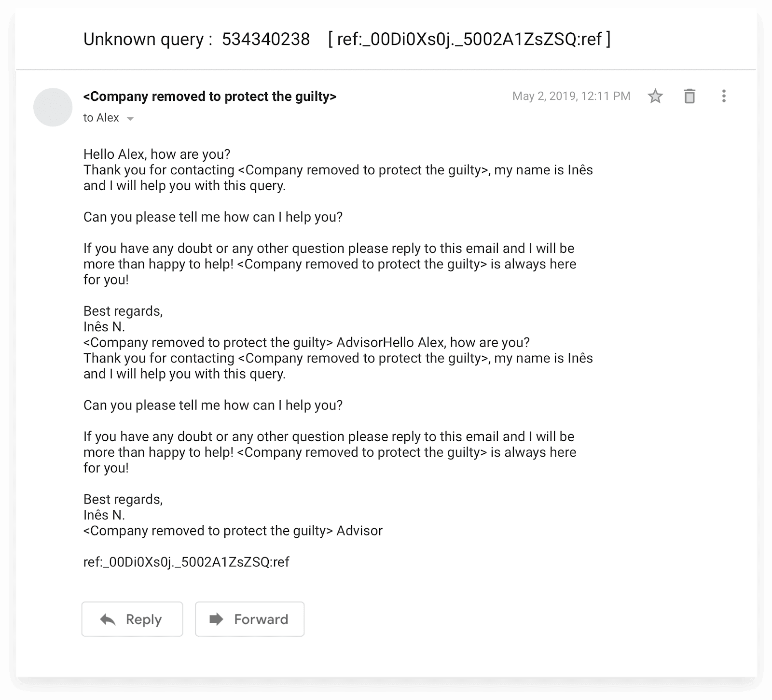Click the reply arrow icon in Reply button
This screenshot has width=772, height=700.
(x=109, y=619)
